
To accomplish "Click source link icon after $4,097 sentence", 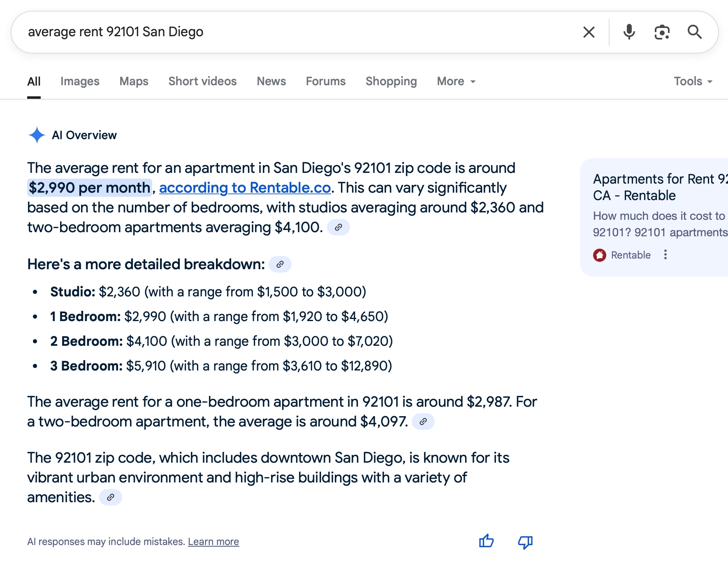I will [423, 422].
